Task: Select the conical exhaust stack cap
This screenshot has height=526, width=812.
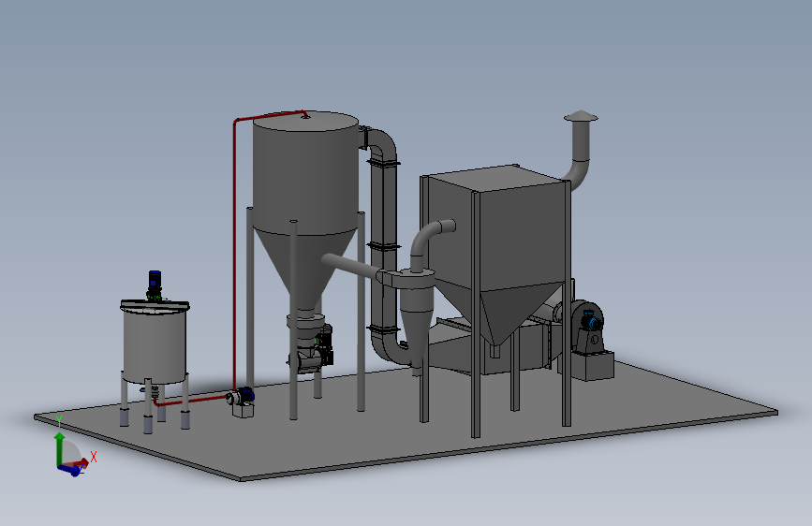Action: [581, 115]
